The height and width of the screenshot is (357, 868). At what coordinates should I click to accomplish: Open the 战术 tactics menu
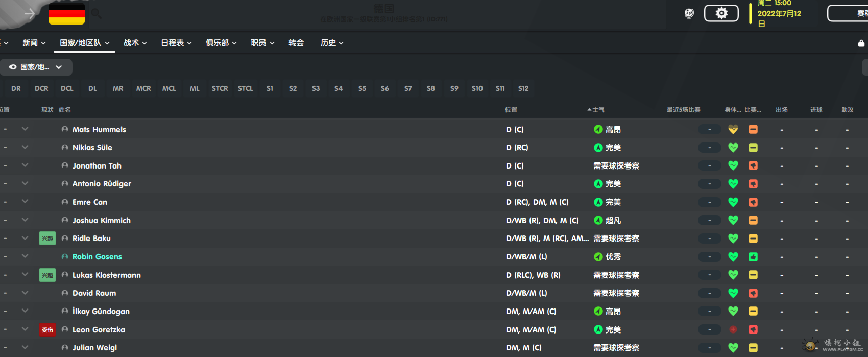click(135, 43)
